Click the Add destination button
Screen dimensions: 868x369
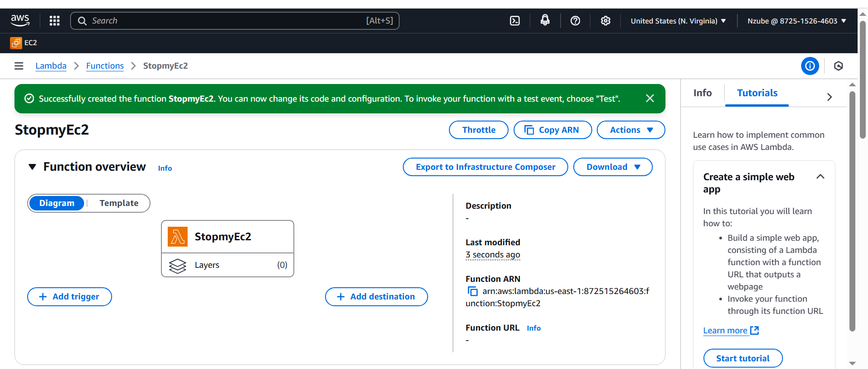376,297
